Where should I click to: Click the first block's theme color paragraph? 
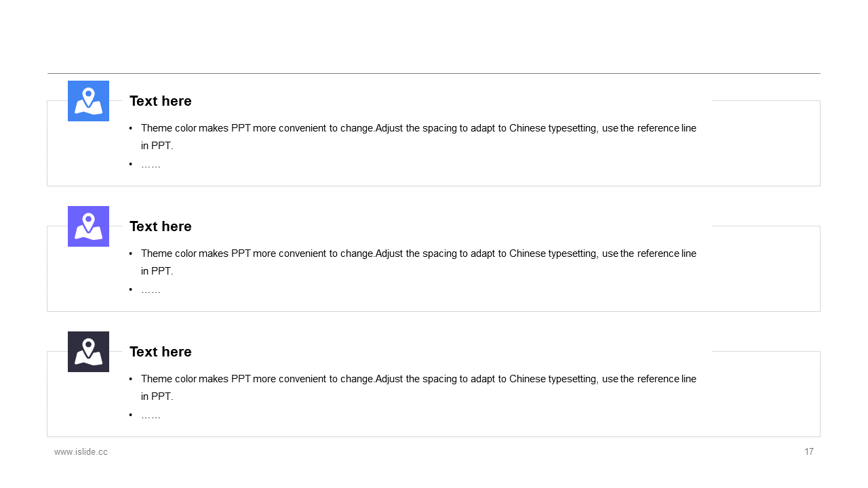tap(418, 136)
